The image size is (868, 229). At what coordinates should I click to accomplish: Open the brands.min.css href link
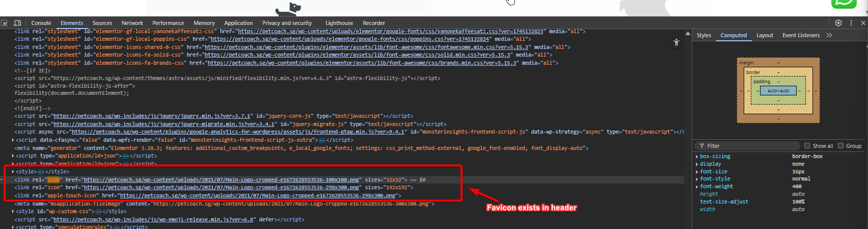(363, 63)
